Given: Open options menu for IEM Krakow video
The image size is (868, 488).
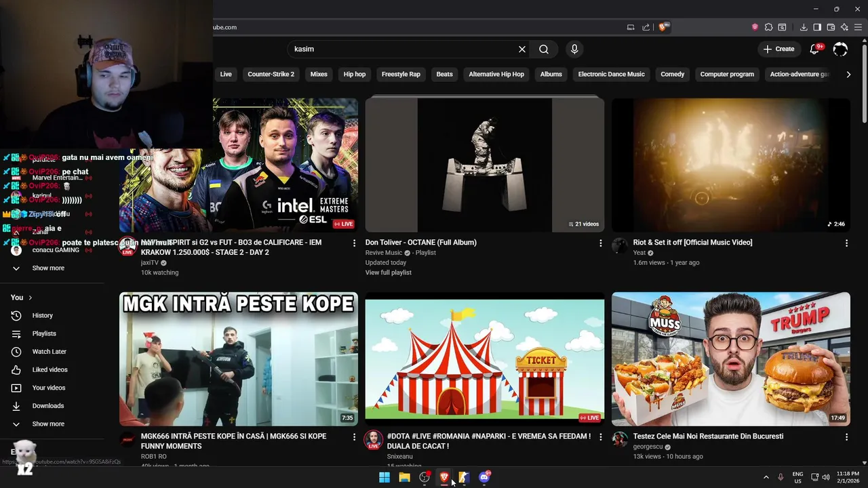Looking at the screenshot, I should (354, 243).
